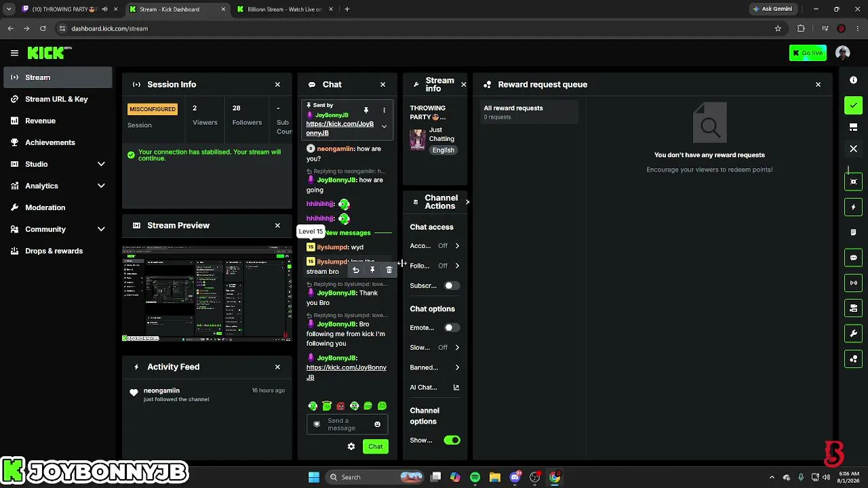The height and width of the screenshot is (488, 868).
Task: Unpin the pinned message via pin icon
Action: click(366, 110)
